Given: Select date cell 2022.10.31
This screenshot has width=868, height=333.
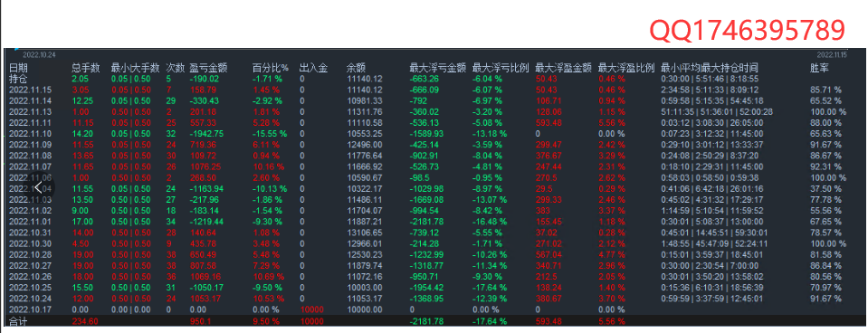Looking at the screenshot, I should [31, 233].
